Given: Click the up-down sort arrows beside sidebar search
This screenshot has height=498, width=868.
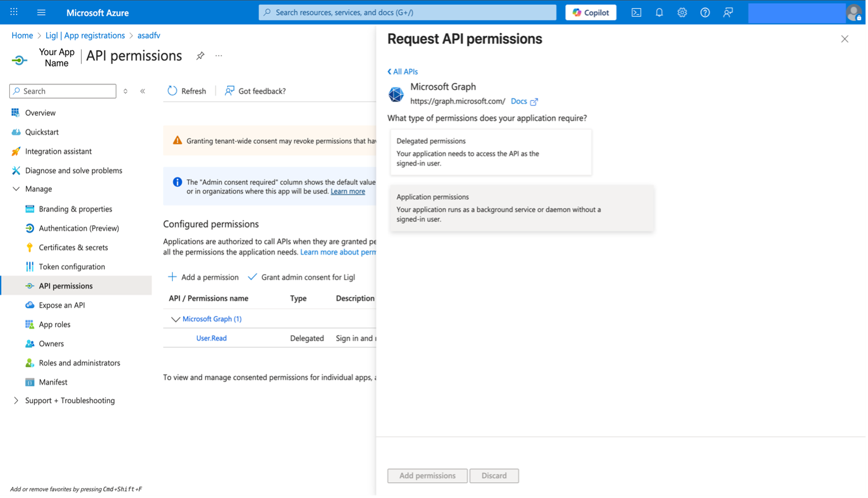Looking at the screenshot, I should 126,92.
